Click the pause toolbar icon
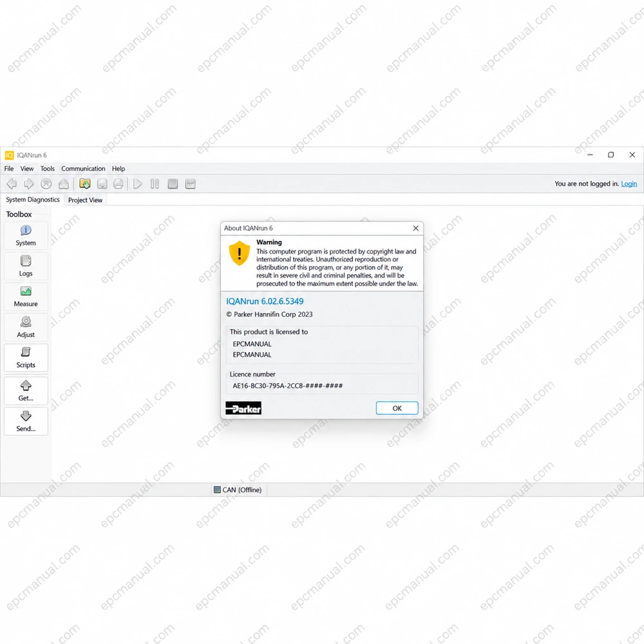The image size is (644, 644). pos(155,184)
